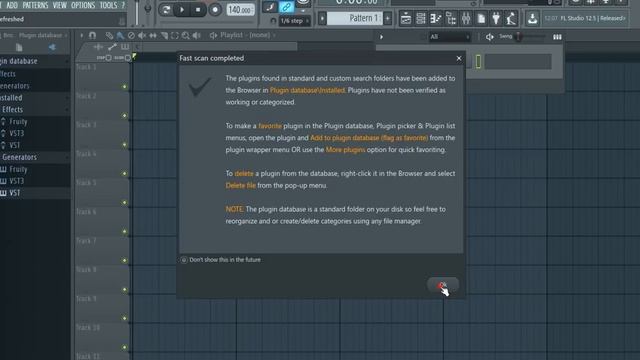Screen dimensions: 640x360
Task: Select the Playback speaker tool in Playlist
Action: 196,36
